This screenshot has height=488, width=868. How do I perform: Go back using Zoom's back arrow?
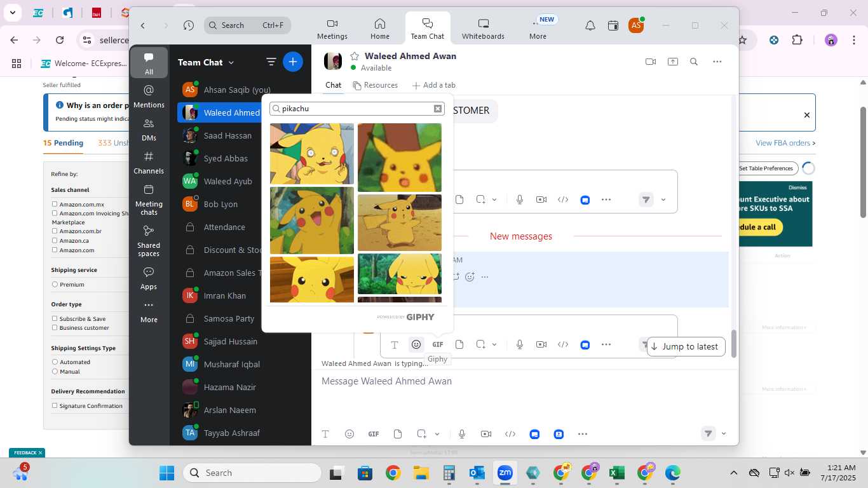pos(143,25)
